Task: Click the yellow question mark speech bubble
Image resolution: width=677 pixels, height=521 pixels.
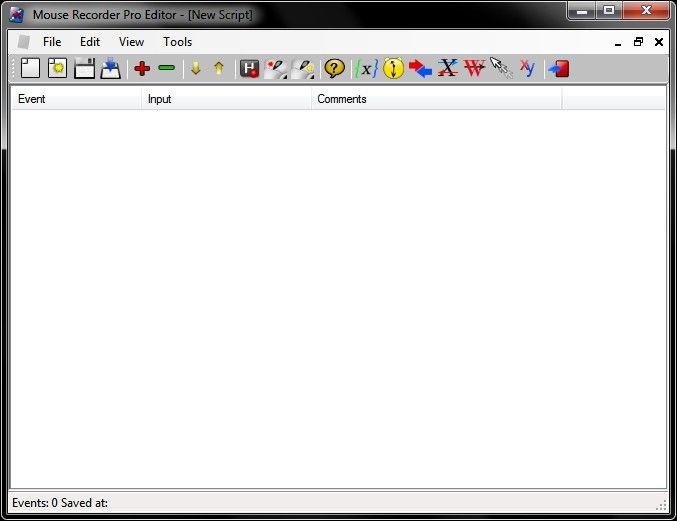Action: (335, 68)
